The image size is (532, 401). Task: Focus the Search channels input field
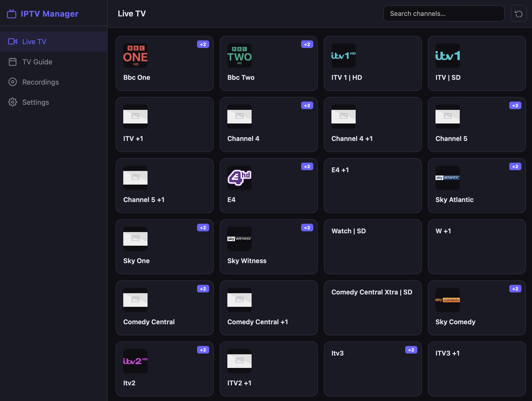[444, 14]
